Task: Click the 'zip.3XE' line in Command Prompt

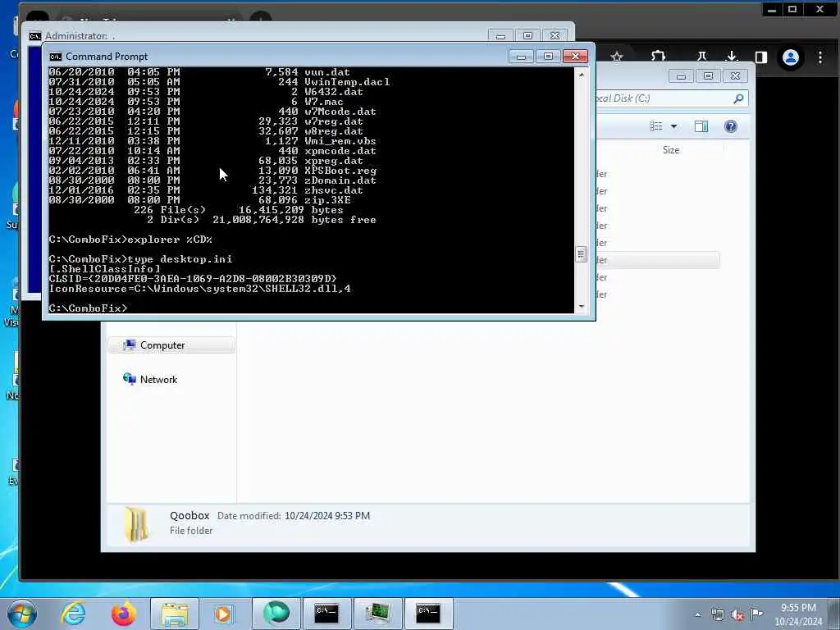Action: [x=200, y=200]
